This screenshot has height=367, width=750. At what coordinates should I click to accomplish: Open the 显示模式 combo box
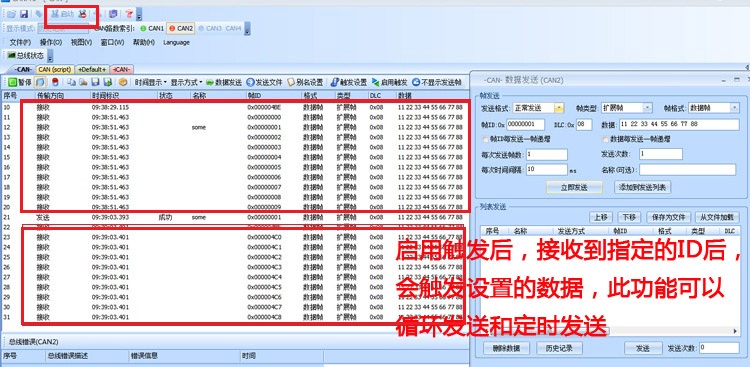click(63, 29)
